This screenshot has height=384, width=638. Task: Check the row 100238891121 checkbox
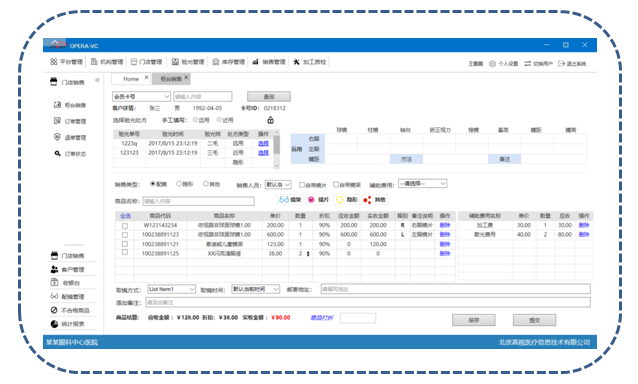(x=125, y=244)
